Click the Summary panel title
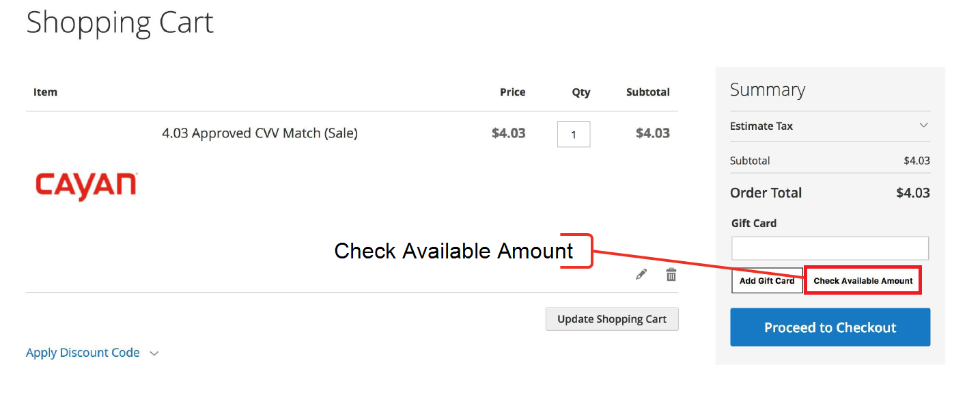980x402 pixels. (x=767, y=90)
